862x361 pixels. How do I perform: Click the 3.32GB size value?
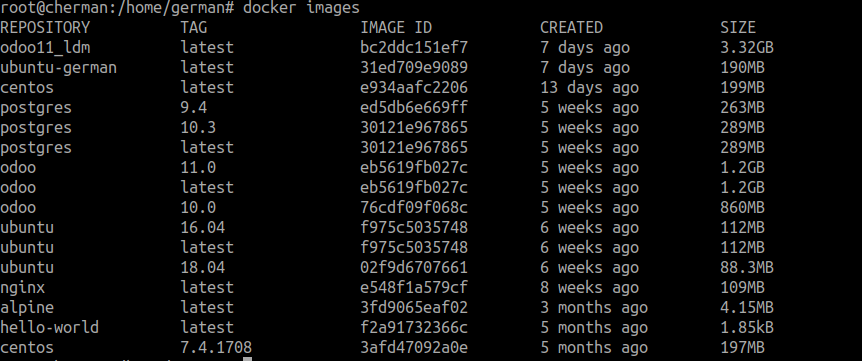pos(747,48)
